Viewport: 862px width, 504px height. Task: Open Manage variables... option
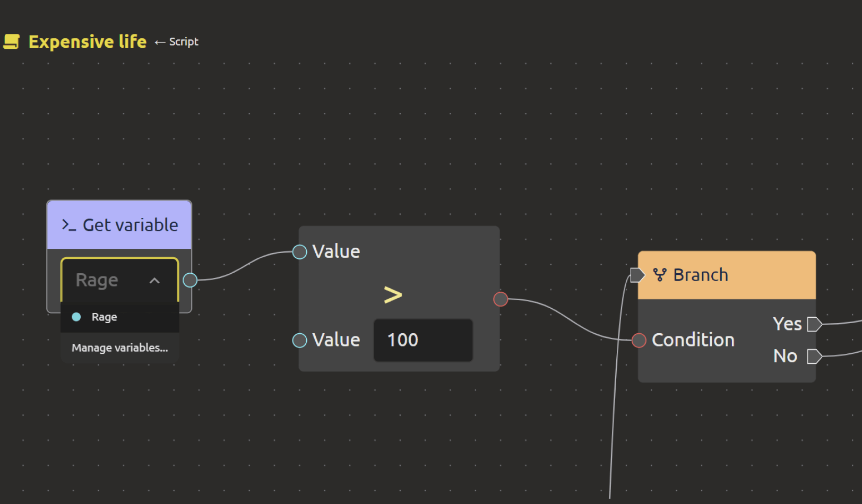pos(120,347)
